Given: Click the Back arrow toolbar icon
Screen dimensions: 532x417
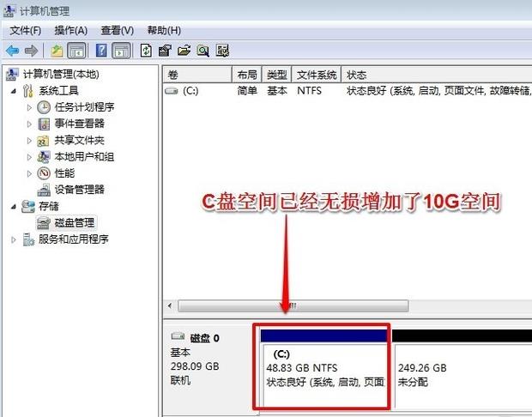Looking at the screenshot, I should (12, 51).
